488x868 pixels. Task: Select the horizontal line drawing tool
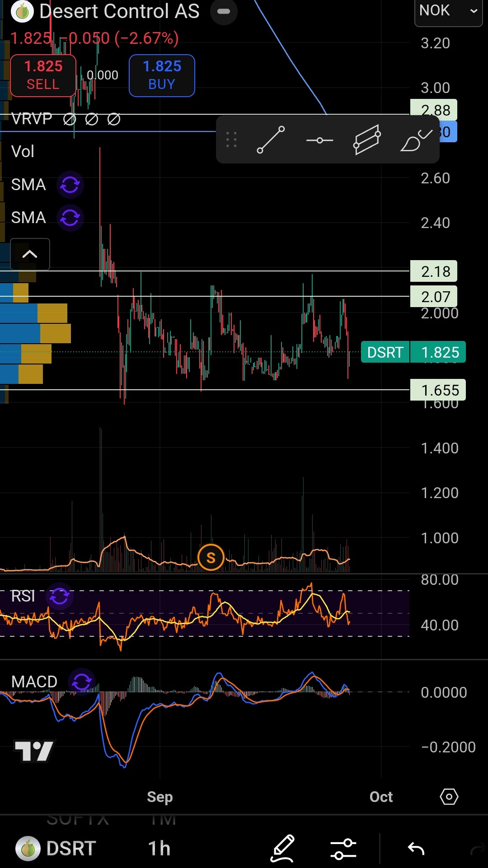click(x=319, y=140)
